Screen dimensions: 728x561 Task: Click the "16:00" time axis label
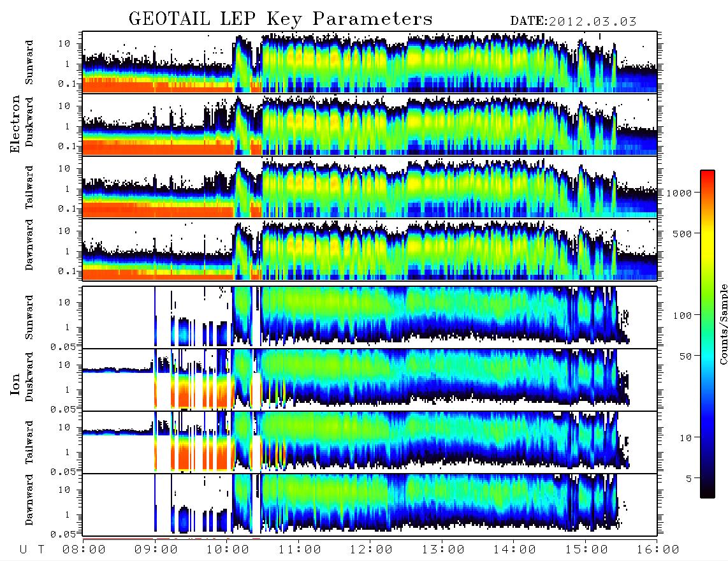659,550
